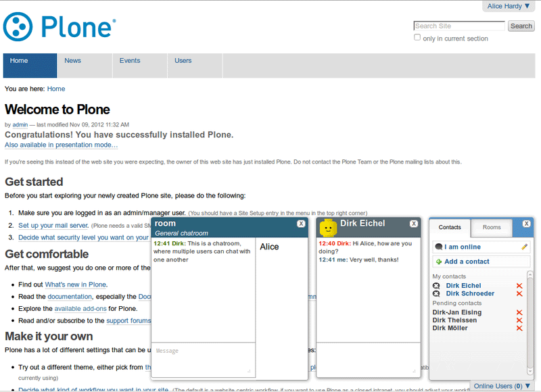Follow the Home breadcrumb link
This screenshot has width=541, height=392.
click(56, 89)
